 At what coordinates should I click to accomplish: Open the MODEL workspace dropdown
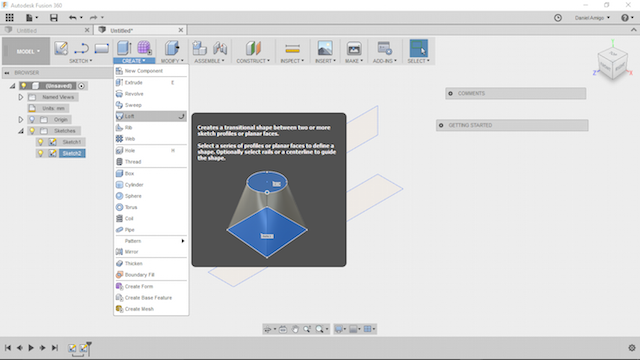(x=27, y=51)
